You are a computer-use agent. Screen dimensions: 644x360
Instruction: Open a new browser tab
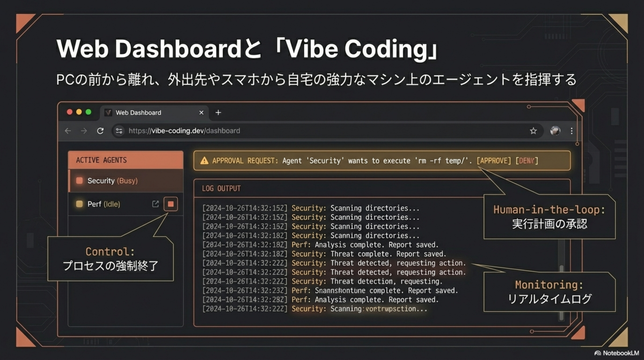pos(218,113)
